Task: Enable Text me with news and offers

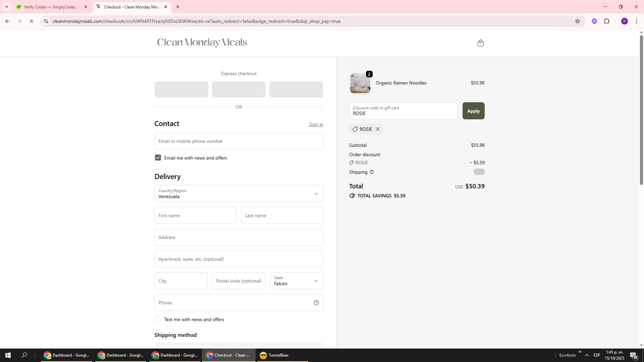Action: (158, 319)
